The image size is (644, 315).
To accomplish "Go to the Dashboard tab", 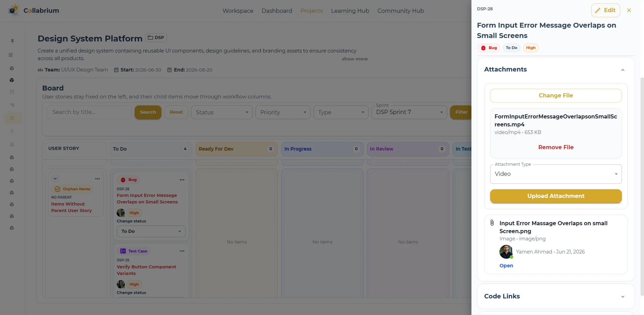I will (277, 11).
